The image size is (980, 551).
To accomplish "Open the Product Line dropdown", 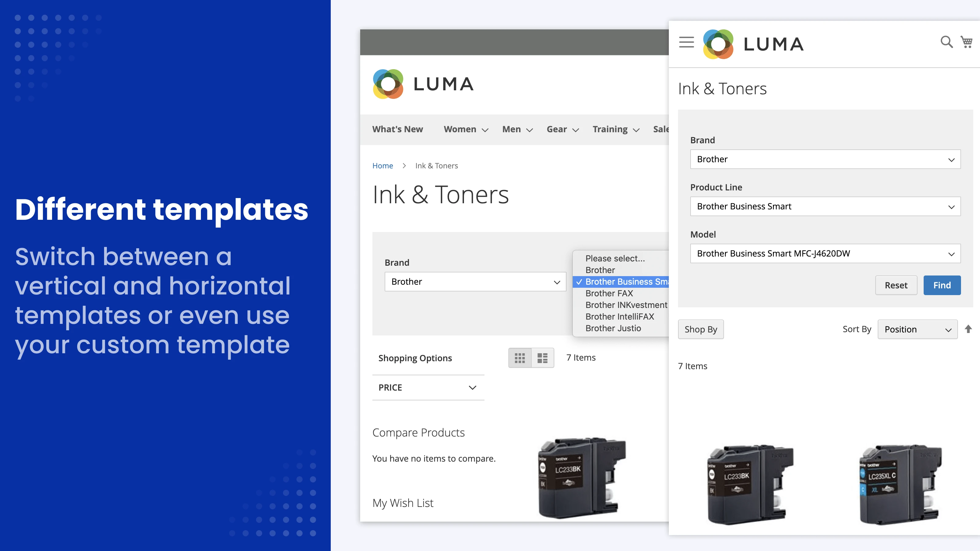I will click(825, 207).
